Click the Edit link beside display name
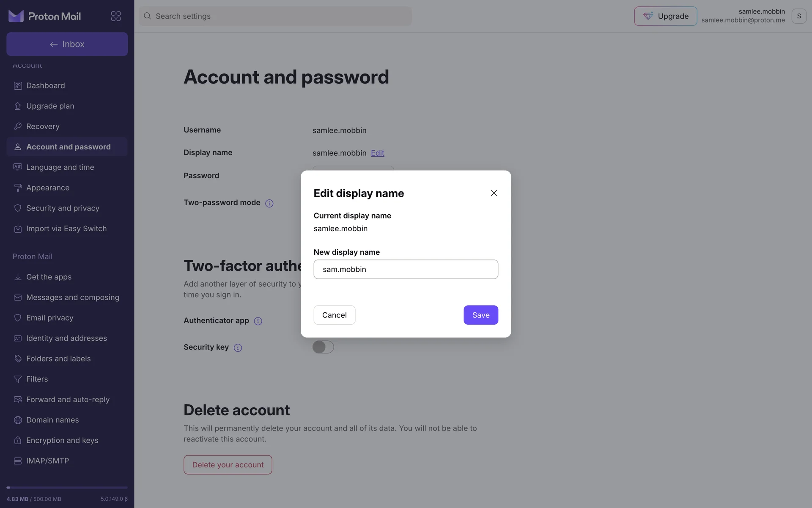 point(377,153)
